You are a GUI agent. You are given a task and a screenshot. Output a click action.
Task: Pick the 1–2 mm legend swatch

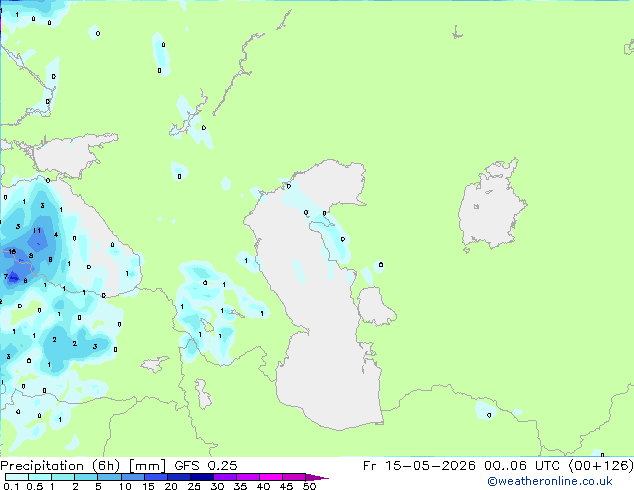(63, 477)
